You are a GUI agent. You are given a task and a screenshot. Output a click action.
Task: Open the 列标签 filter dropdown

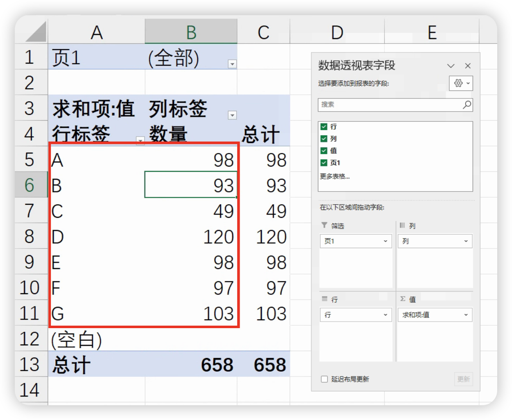(232, 115)
